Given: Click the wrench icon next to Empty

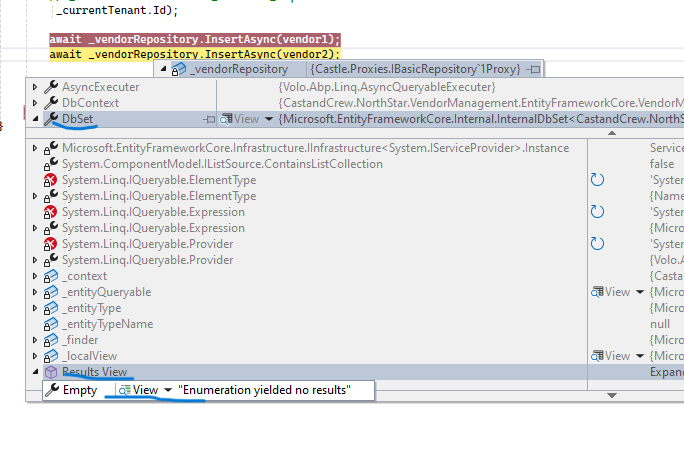Looking at the screenshot, I should 52,390.
